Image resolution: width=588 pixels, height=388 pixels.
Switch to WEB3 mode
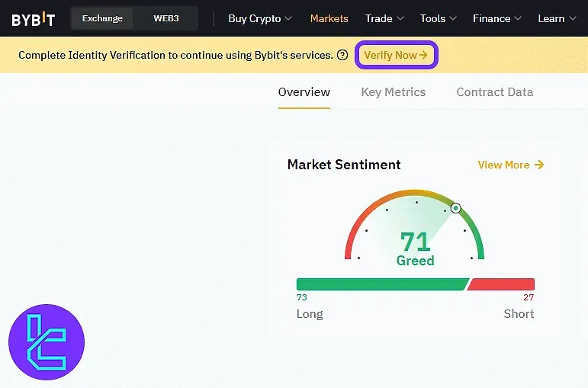(x=166, y=18)
